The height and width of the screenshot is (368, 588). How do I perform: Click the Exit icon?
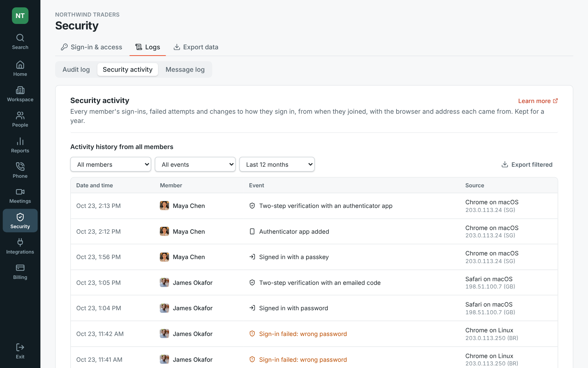[20, 347]
